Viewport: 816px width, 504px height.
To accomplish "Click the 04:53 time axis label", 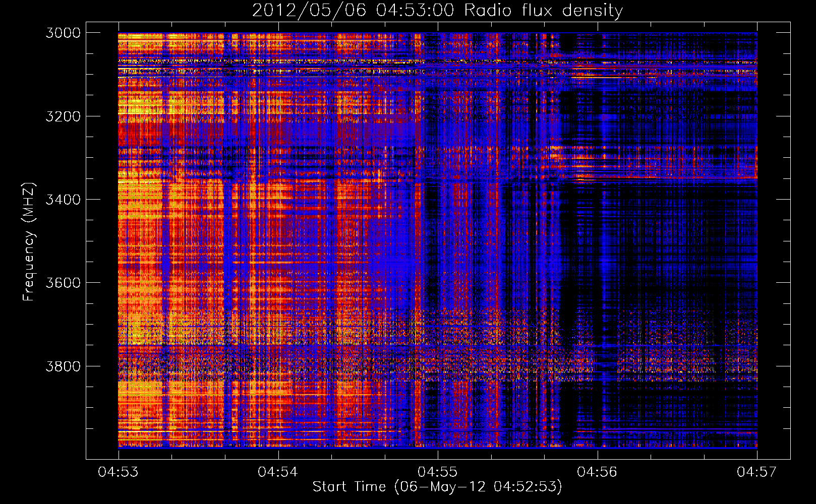I will tap(119, 472).
